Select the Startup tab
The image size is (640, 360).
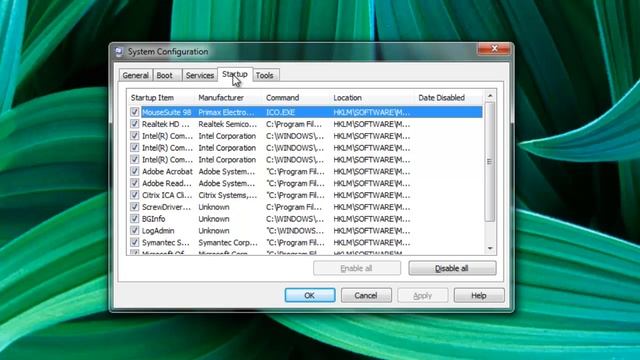(235, 74)
